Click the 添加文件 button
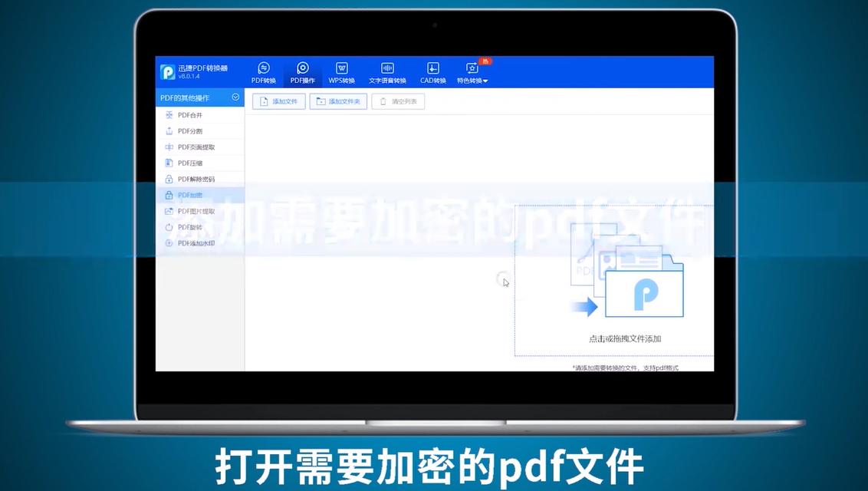Image resolution: width=868 pixels, height=491 pixels. (279, 101)
